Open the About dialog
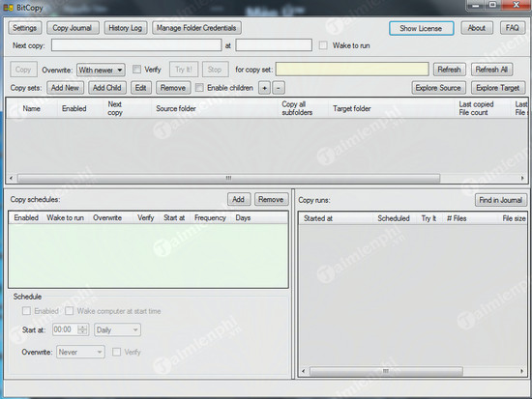The image size is (532, 399). click(x=477, y=28)
